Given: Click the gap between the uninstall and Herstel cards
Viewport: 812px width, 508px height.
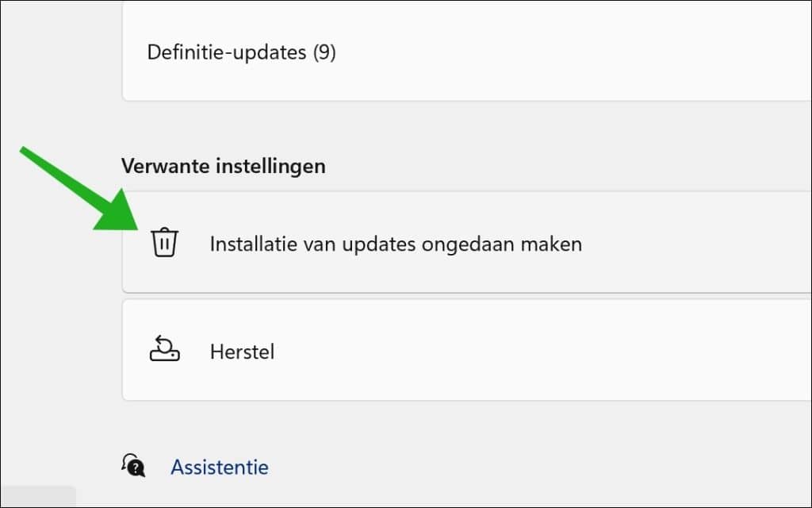Looking at the screenshot, I should (x=466, y=296).
